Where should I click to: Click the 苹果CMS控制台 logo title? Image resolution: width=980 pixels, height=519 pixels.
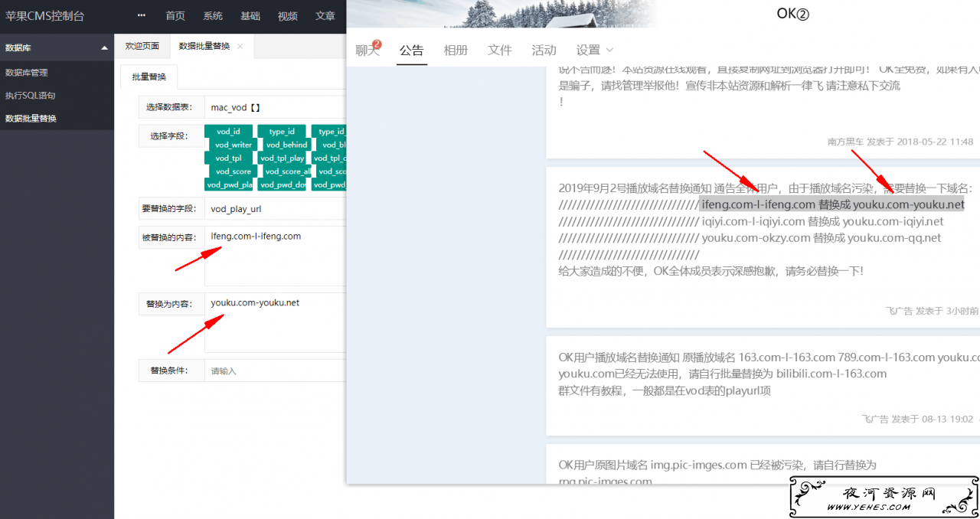click(45, 15)
